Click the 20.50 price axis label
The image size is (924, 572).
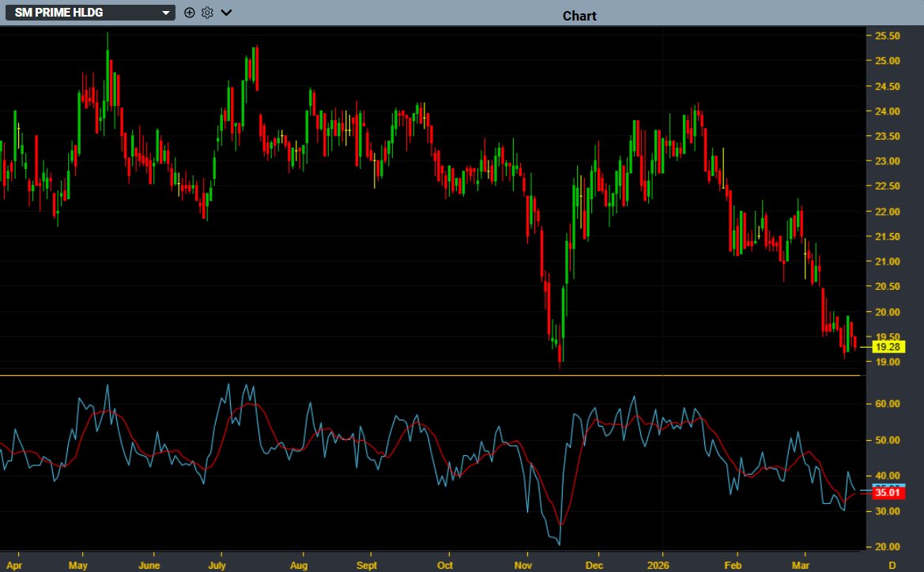tap(887, 286)
